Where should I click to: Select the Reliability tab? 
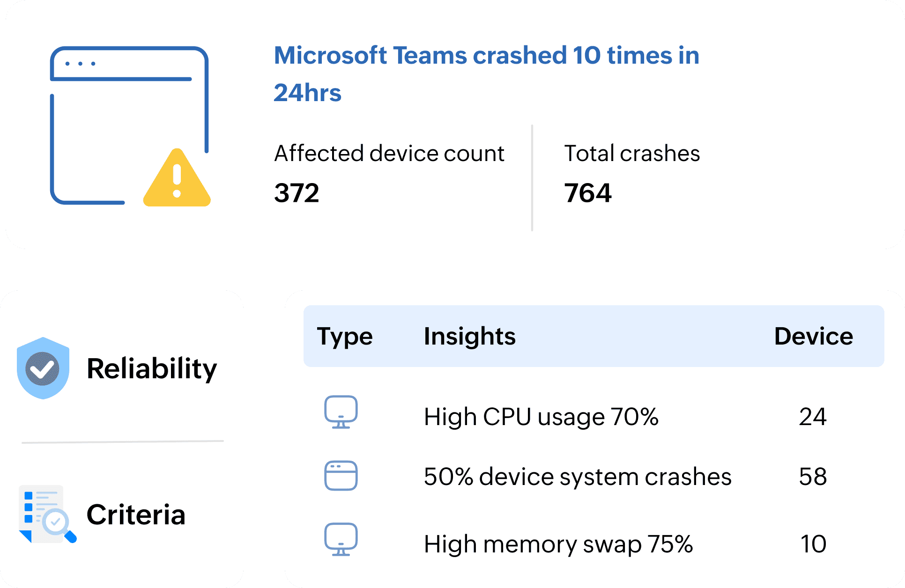point(152,368)
